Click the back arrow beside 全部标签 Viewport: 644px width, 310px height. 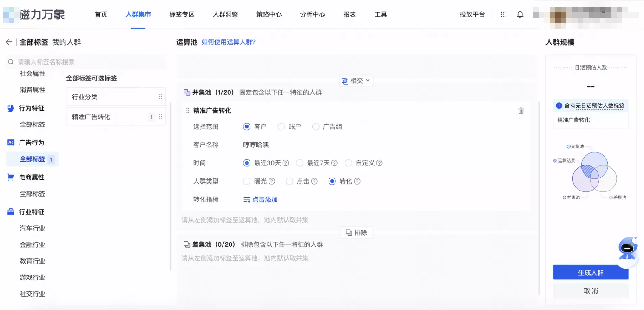pyautogui.click(x=8, y=41)
